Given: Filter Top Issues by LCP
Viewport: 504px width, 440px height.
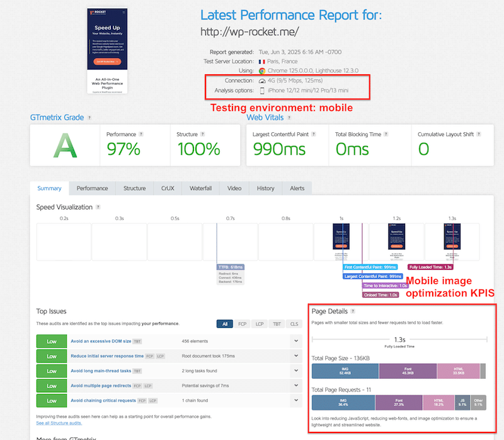Looking at the screenshot, I should 260,324.
